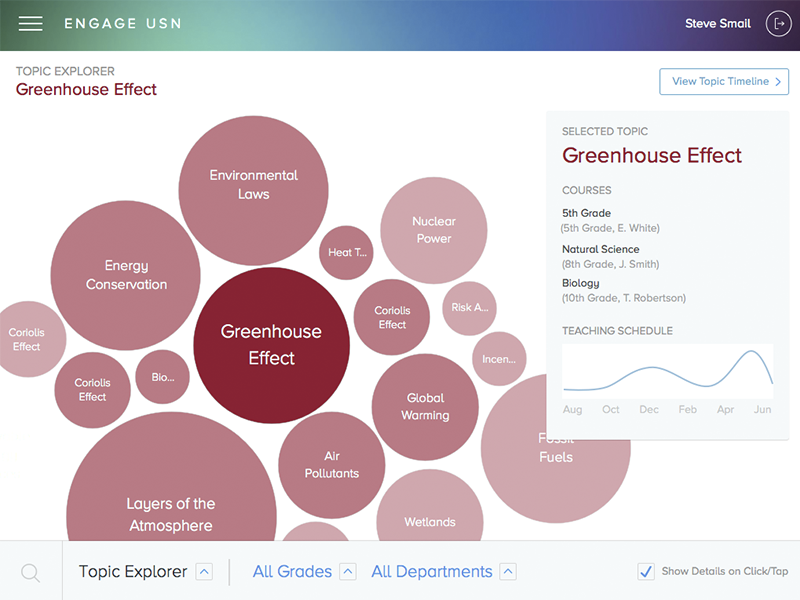The width and height of the screenshot is (800, 600).
Task: Uncheck Show Details on Click/Tap
Action: [645, 571]
